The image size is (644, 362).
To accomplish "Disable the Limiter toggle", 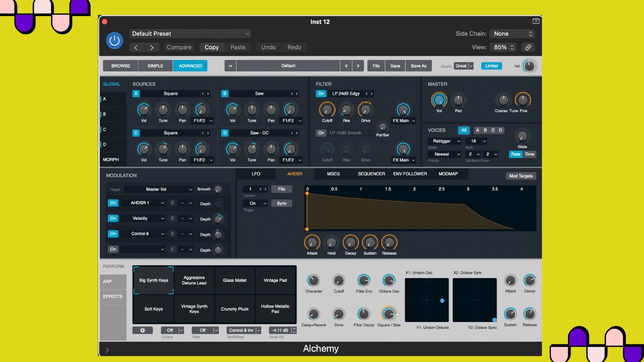I will click(491, 66).
